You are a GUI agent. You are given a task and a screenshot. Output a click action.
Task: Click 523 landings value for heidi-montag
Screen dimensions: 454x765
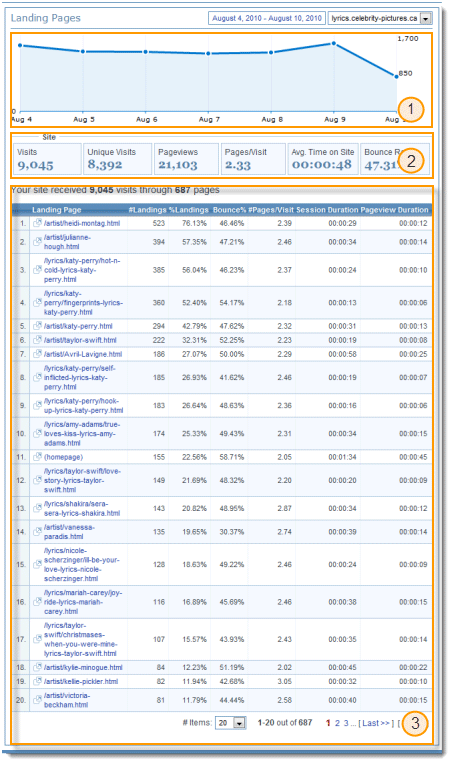tap(158, 223)
